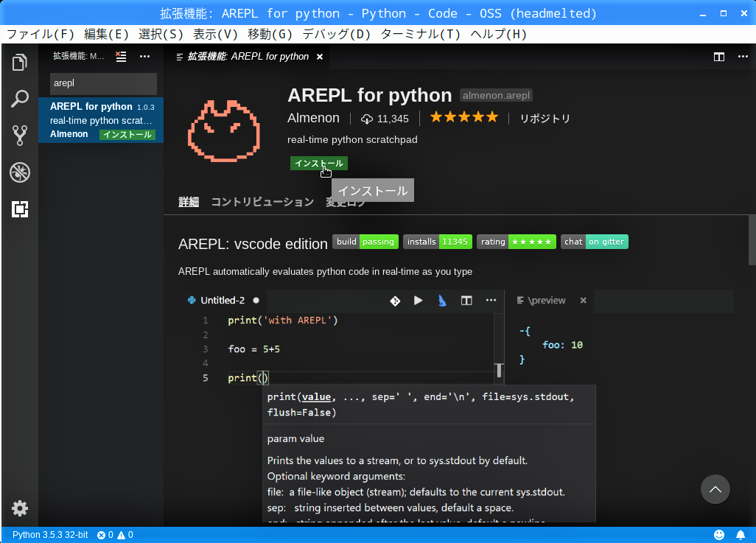Click the Manage gear icon
This screenshot has width=756, height=543.
point(20,508)
